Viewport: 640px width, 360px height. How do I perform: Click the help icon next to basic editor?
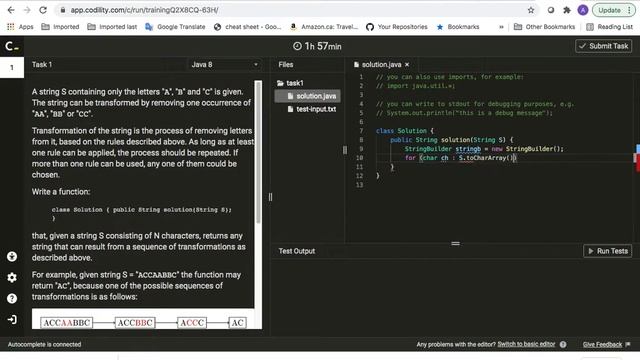[563, 344]
